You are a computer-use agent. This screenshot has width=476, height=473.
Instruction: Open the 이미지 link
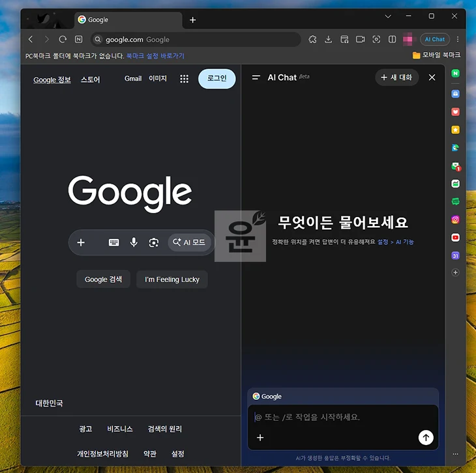[158, 79]
